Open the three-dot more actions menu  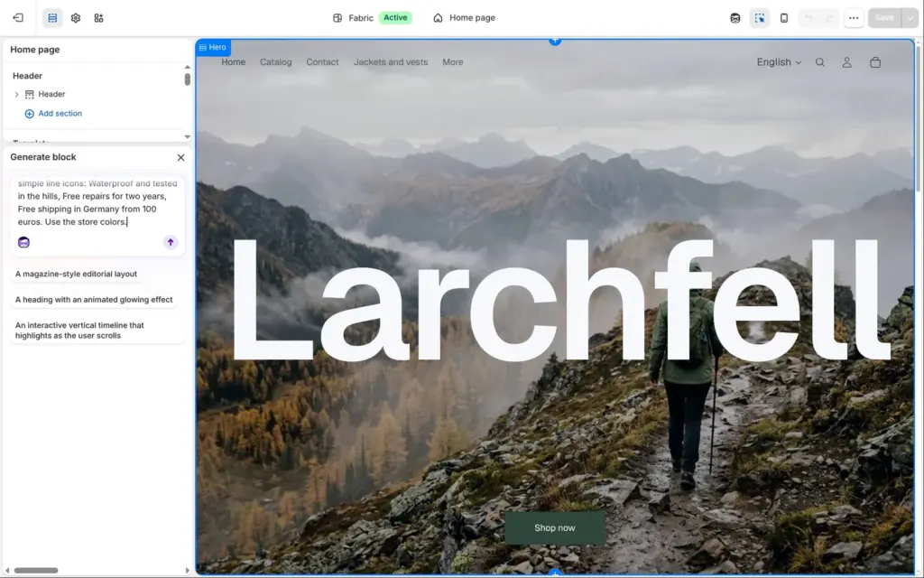(854, 18)
